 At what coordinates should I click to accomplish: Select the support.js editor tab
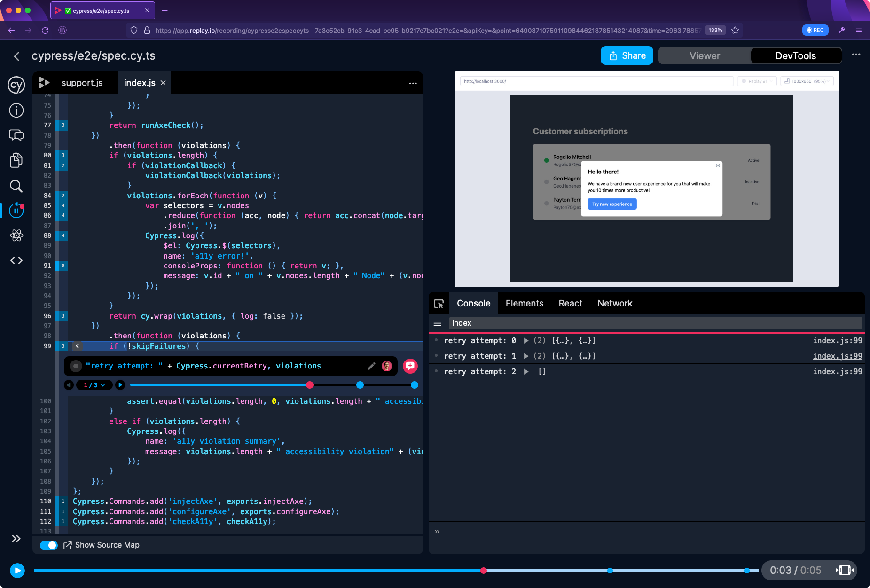82,83
